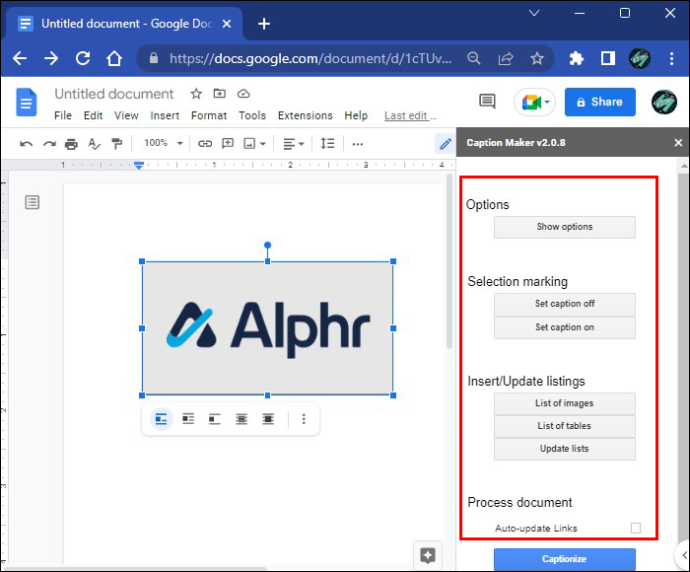690x572 pixels.
Task: Open line and paragraph spacing
Action: point(327,143)
